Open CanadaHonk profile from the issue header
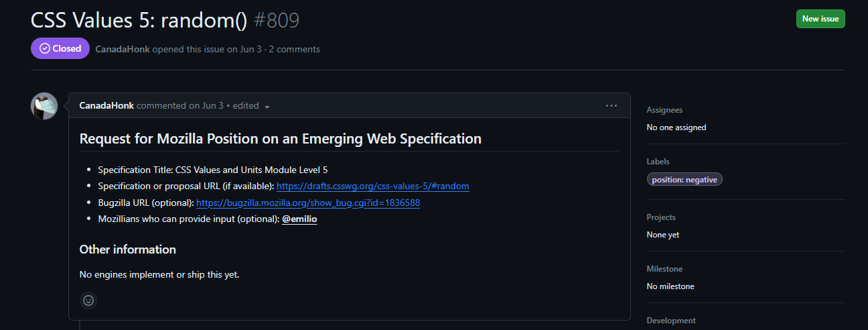This screenshot has width=868, height=330. pyautogui.click(x=123, y=49)
